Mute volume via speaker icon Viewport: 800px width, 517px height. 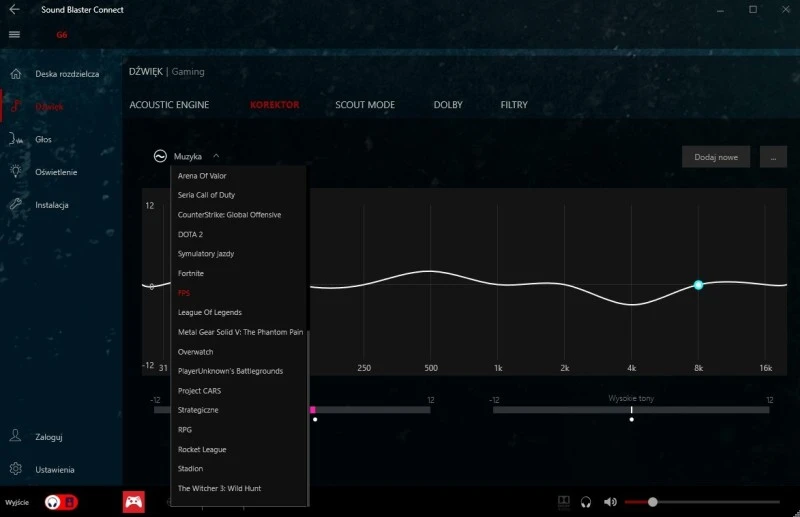[x=610, y=502]
